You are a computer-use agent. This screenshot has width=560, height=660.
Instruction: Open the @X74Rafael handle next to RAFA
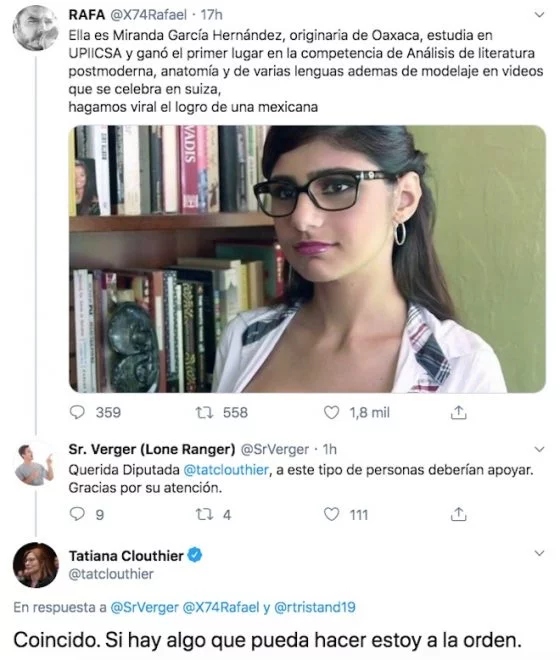(x=148, y=15)
